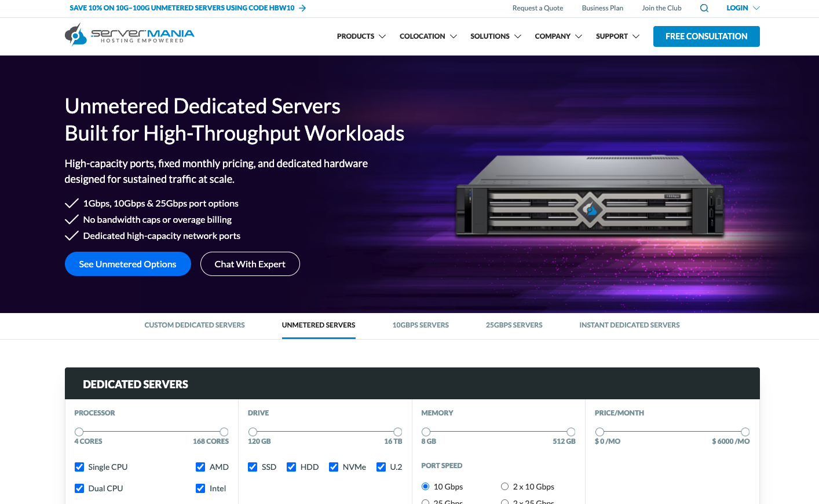Expand the LOGIN dropdown
Screen dimensions: 819x504
click(742, 8)
